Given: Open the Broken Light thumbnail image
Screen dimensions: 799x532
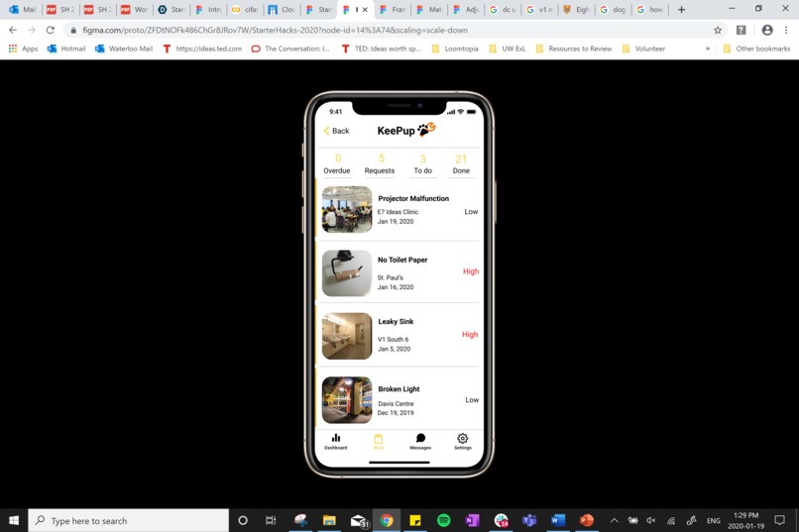Looking at the screenshot, I should [347, 400].
